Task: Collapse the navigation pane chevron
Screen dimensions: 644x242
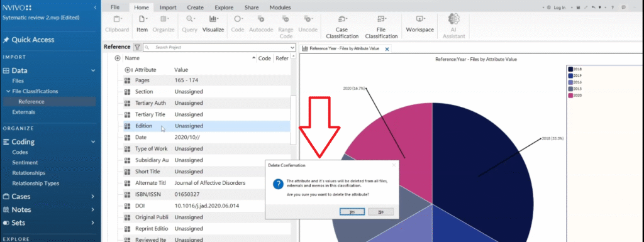Action: coord(96,8)
